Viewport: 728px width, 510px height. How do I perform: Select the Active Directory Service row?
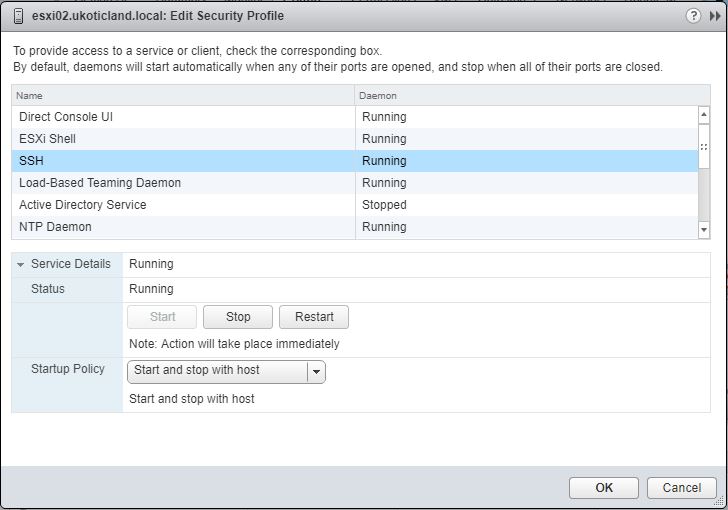click(x=355, y=205)
